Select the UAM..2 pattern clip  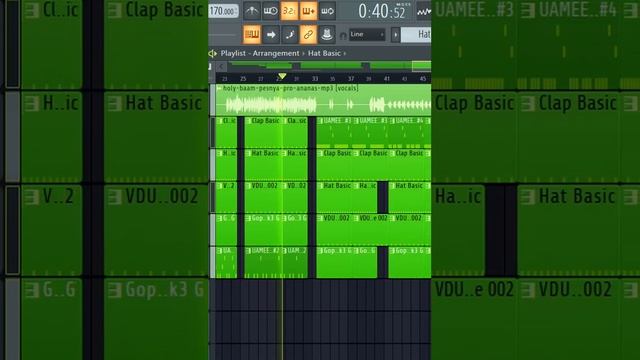pyautogui.click(x=295, y=262)
